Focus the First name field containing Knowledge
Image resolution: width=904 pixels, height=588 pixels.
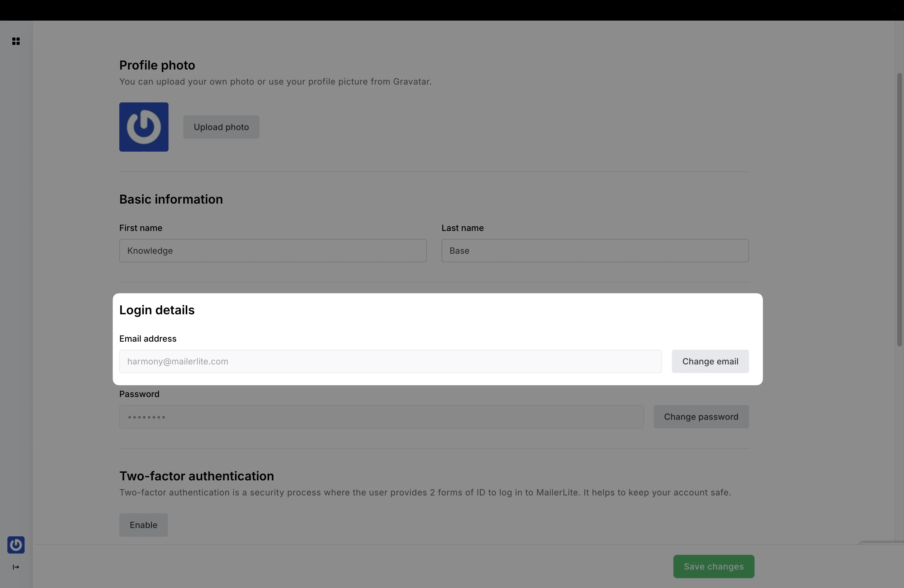pos(273,251)
